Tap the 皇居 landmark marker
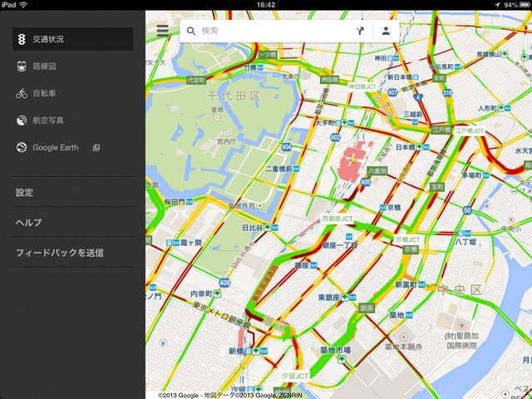The height and width of the screenshot is (399, 532). (217, 118)
